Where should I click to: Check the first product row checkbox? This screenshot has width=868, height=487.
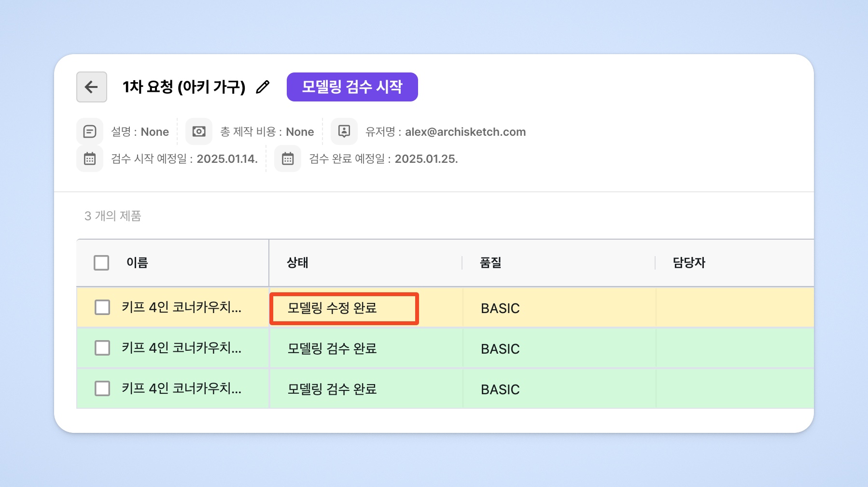pos(102,307)
